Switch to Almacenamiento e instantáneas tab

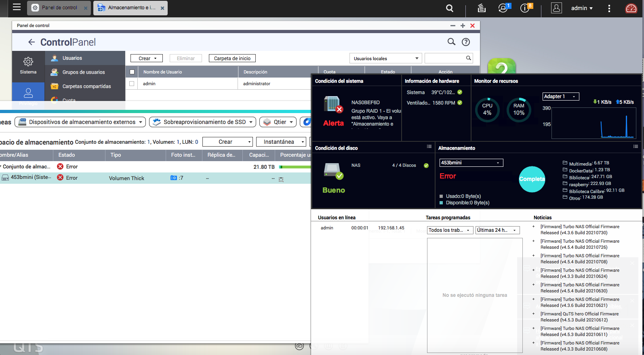[x=130, y=8]
